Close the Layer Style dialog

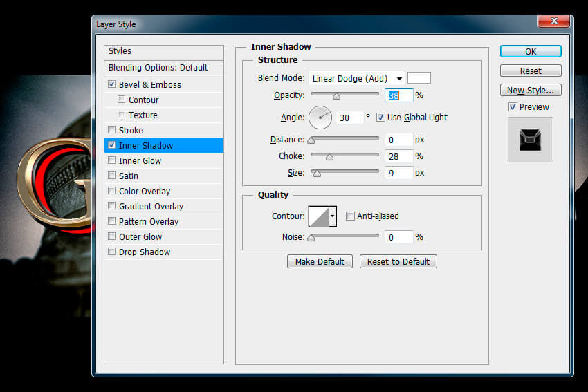click(553, 21)
